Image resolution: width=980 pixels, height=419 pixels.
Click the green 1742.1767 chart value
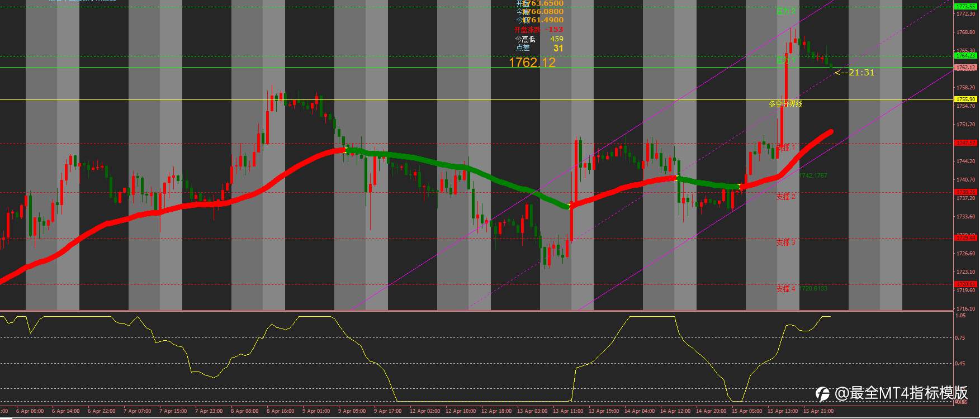[x=813, y=175]
